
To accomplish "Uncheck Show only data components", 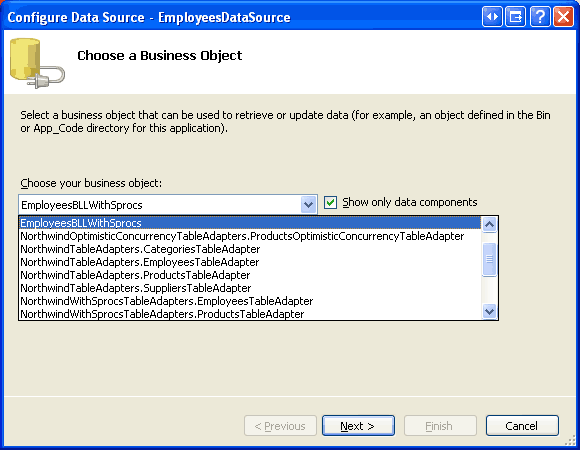I will (330, 203).
